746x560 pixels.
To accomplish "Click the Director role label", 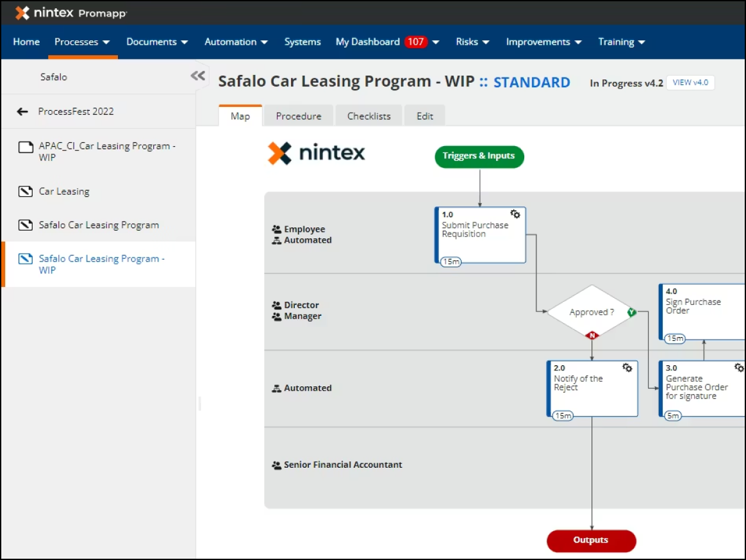I will (302, 305).
